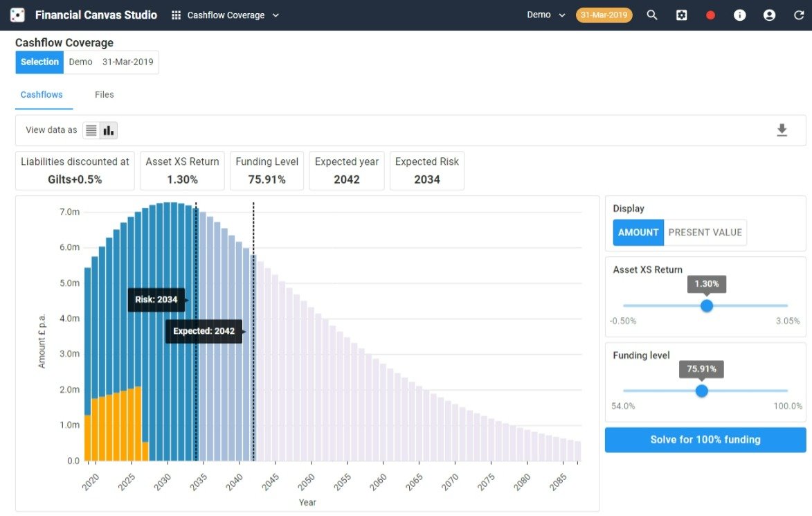Switch to the Cashflows tab
Image resolution: width=812 pixels, height=516 pixels.
click(x=42, y=95)
